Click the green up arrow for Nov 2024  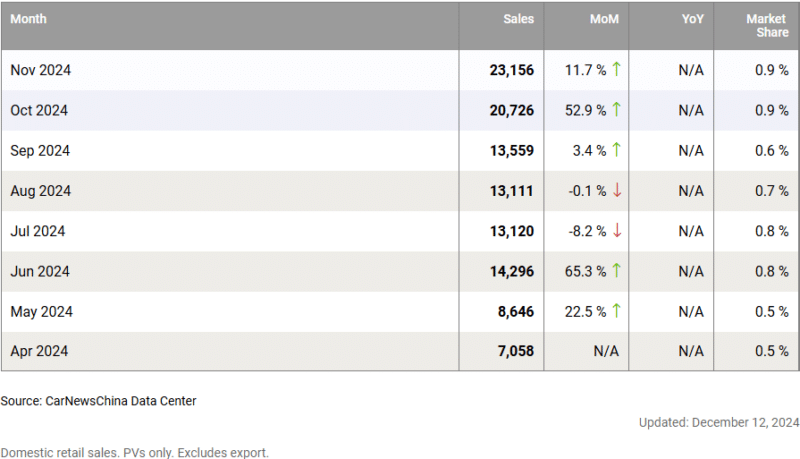(617, 70)
